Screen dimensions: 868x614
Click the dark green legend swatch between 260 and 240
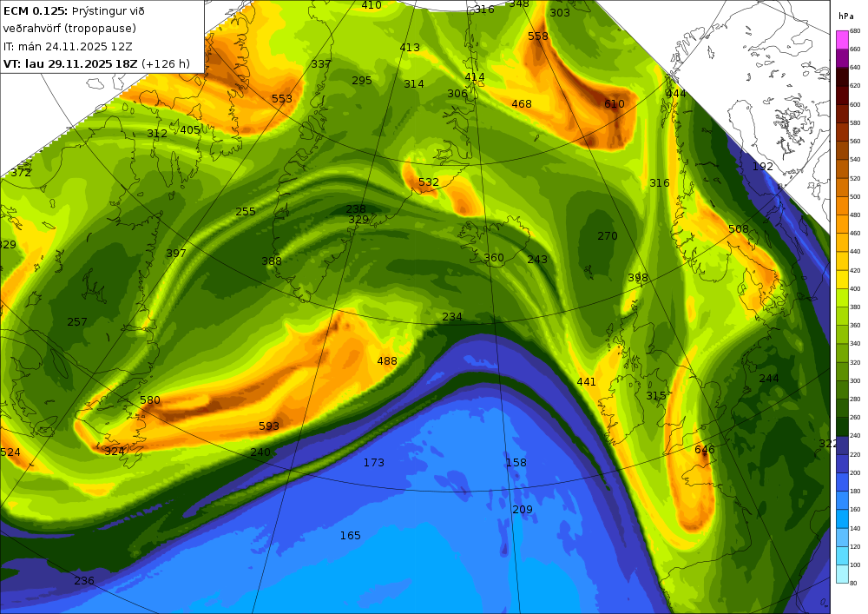pos(842,426)
